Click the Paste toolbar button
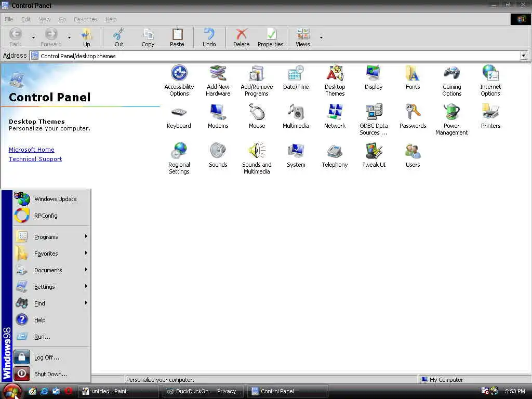The height and width of the screenshot is (399, 532). [x=177, y=37]
